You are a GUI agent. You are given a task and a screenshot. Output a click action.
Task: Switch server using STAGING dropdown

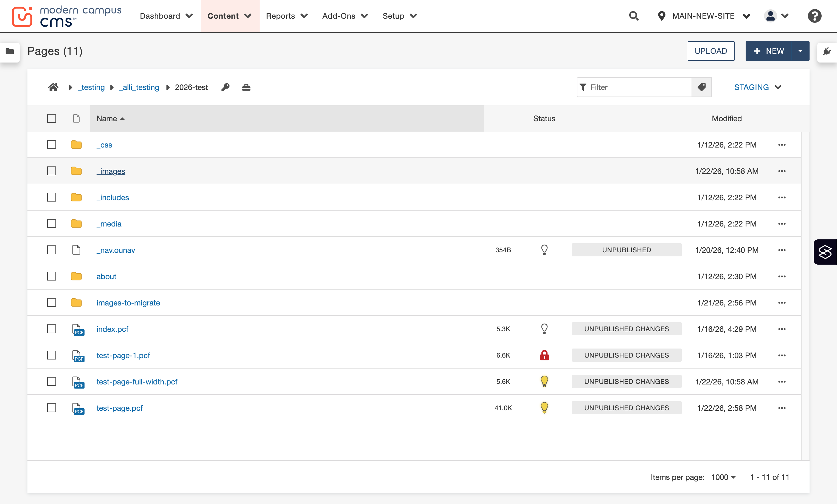[757, 87]
